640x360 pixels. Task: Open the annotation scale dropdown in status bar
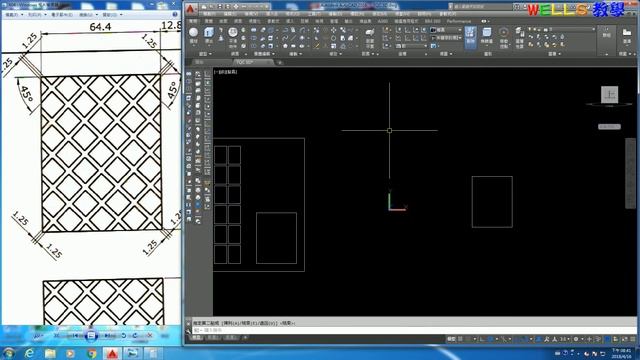pos(564,339)
